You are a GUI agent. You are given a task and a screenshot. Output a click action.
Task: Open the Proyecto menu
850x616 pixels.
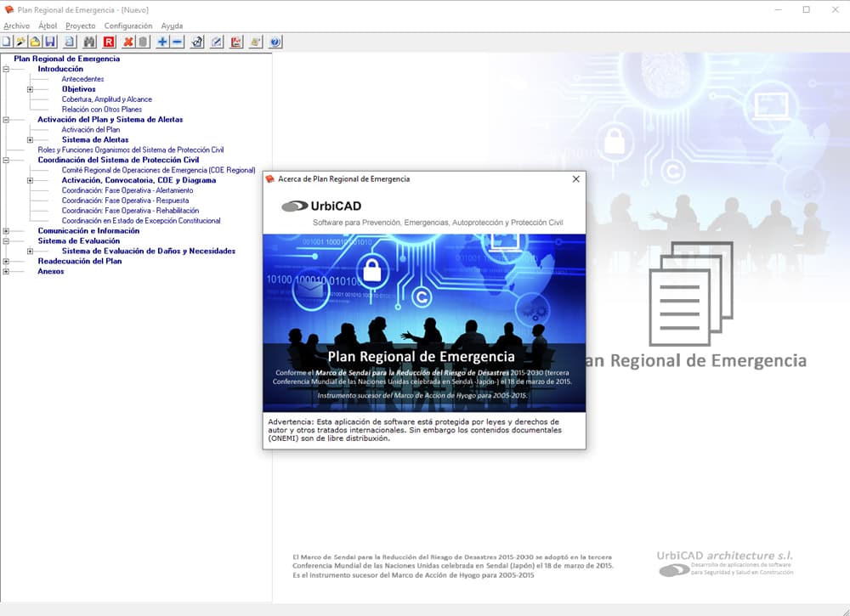click(80, 25)
